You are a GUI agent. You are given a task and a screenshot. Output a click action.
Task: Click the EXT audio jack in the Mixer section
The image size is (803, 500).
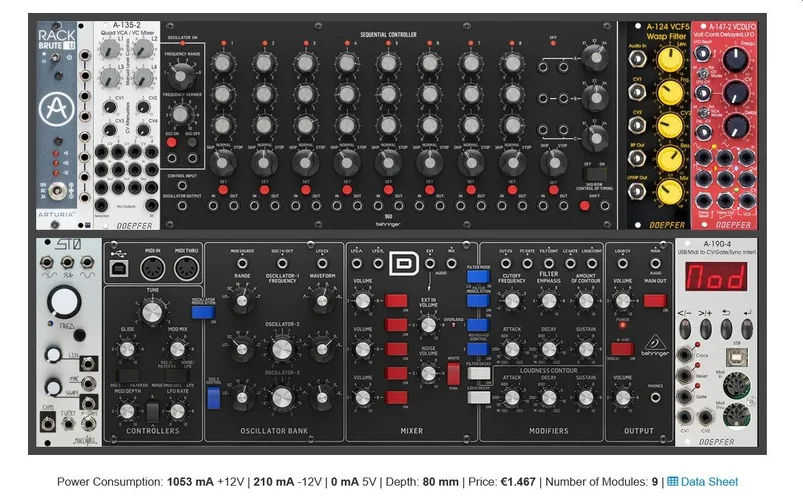tap(430, 263)
